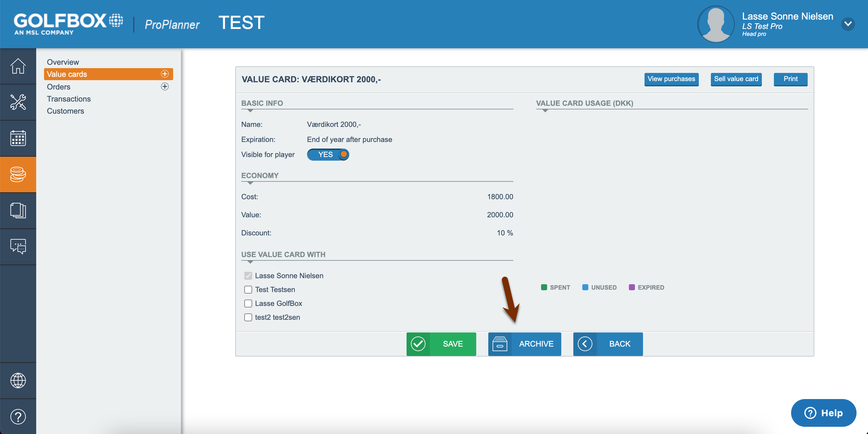This screenshot has width=868, height=434.
Task: Click the highlighted coins economy icon
Action: click(18, 175)
